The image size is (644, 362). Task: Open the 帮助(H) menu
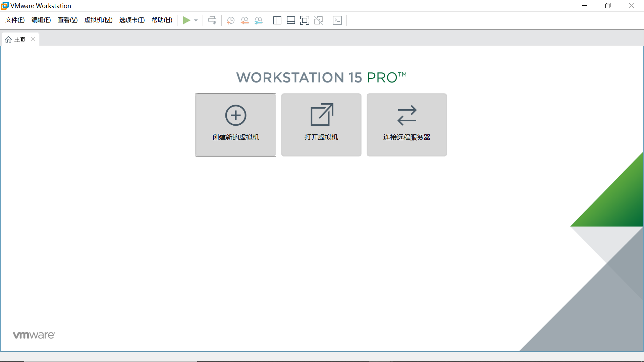coord(162,20)
